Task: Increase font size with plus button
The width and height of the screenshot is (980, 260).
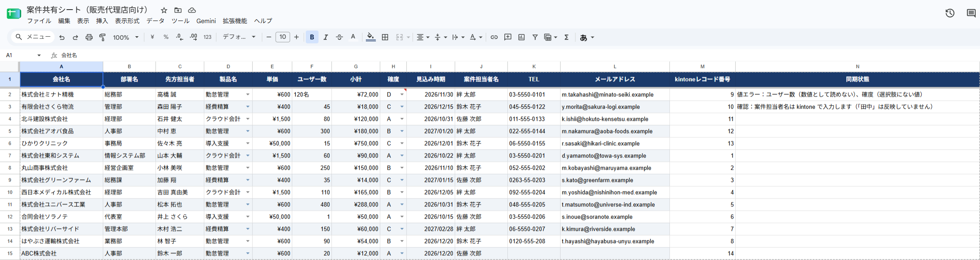Action: click(x=297, y=38)
